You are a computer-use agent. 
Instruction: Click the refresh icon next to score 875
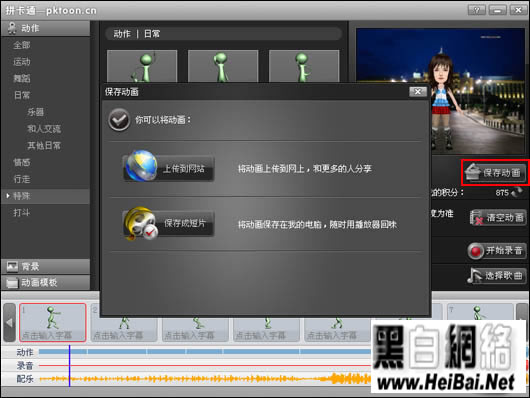point(516,192)
